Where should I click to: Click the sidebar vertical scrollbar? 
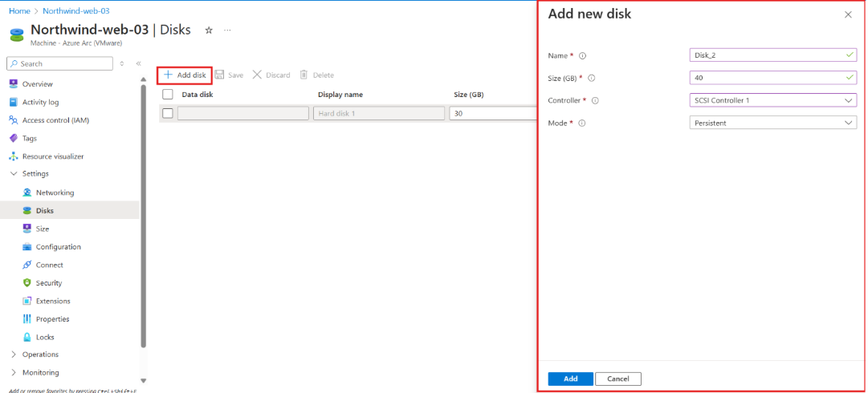coord(144,217)
